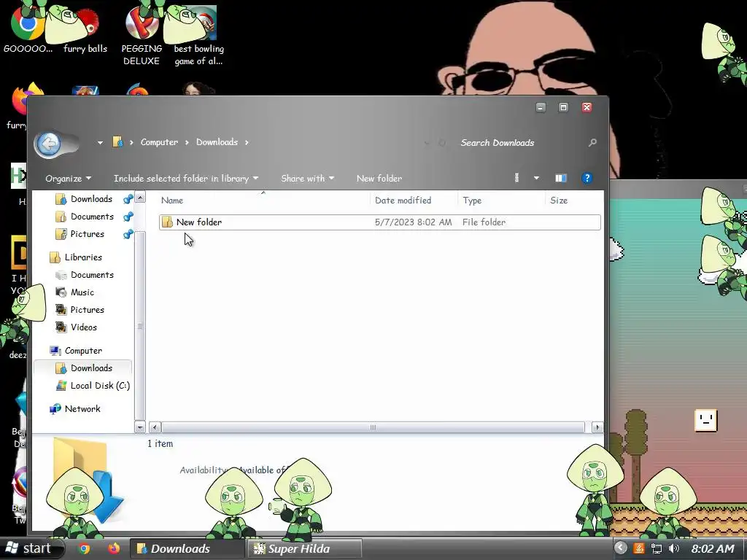Open the GOOOOO Chrome desktop shortcut

tap(28, 29)
